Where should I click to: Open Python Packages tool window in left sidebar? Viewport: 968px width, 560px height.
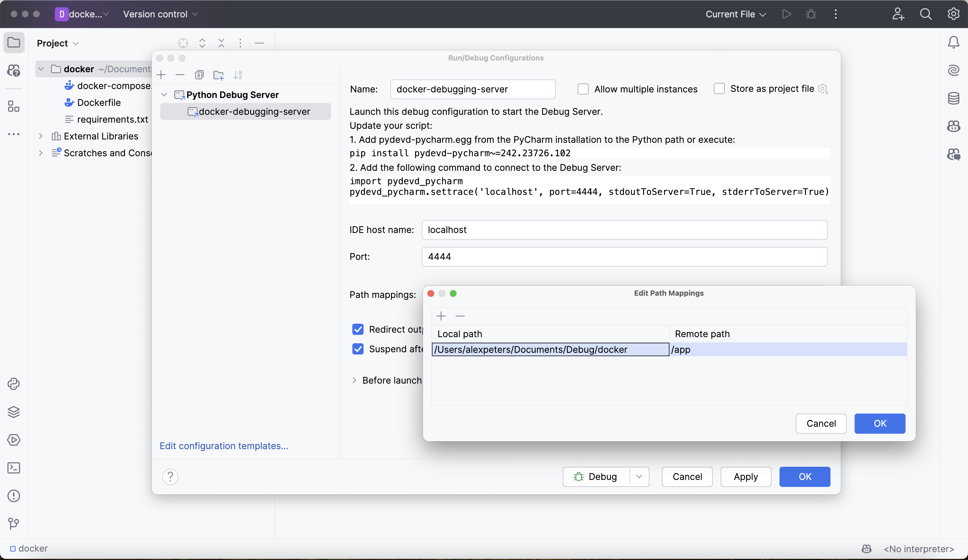[x=14, y=412]
